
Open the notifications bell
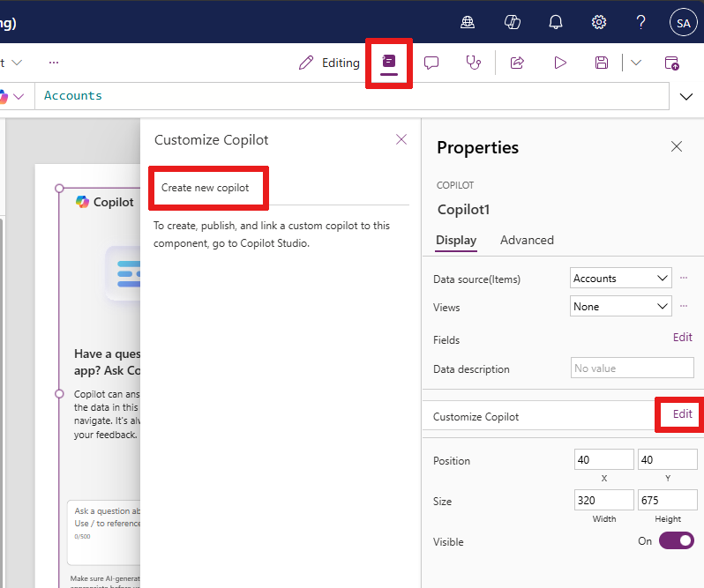coord(555,22)
